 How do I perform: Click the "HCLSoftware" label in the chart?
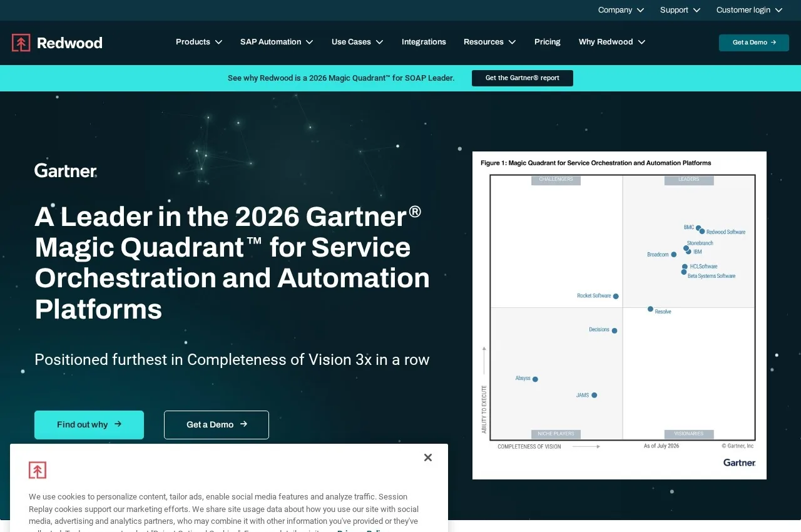[x=704, y=267]
